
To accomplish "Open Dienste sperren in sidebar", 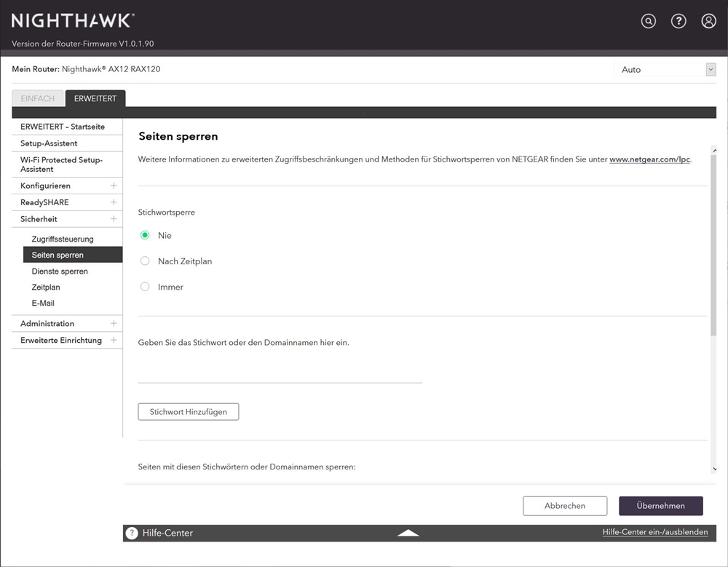I will tap(60, 271).
